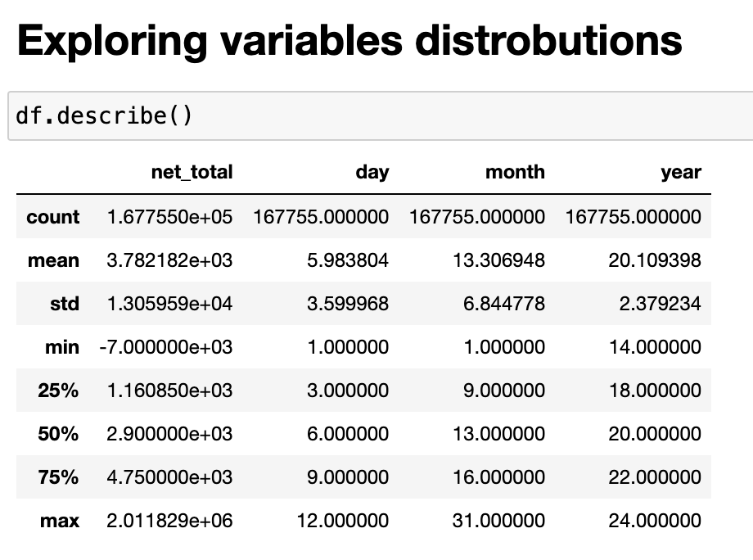753x560 pixels.
Task: Click the year column header
Action: pyautogui.click(x=681, y=172)
